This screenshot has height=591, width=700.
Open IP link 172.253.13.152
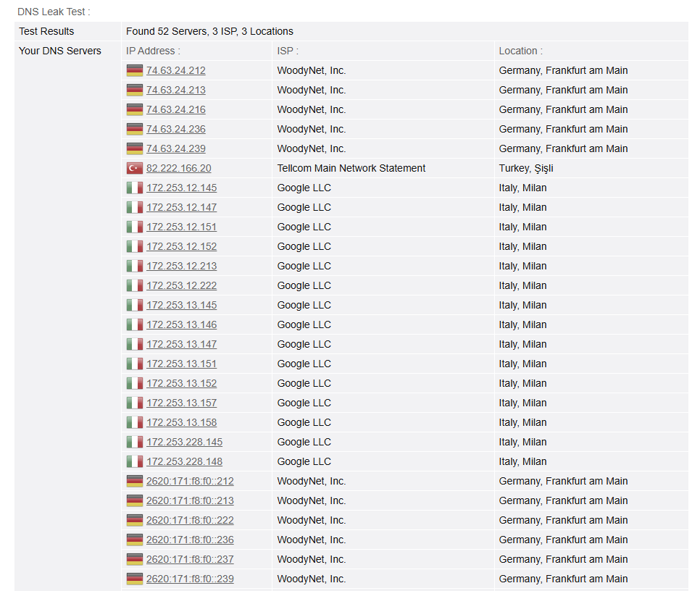(182, 384)
